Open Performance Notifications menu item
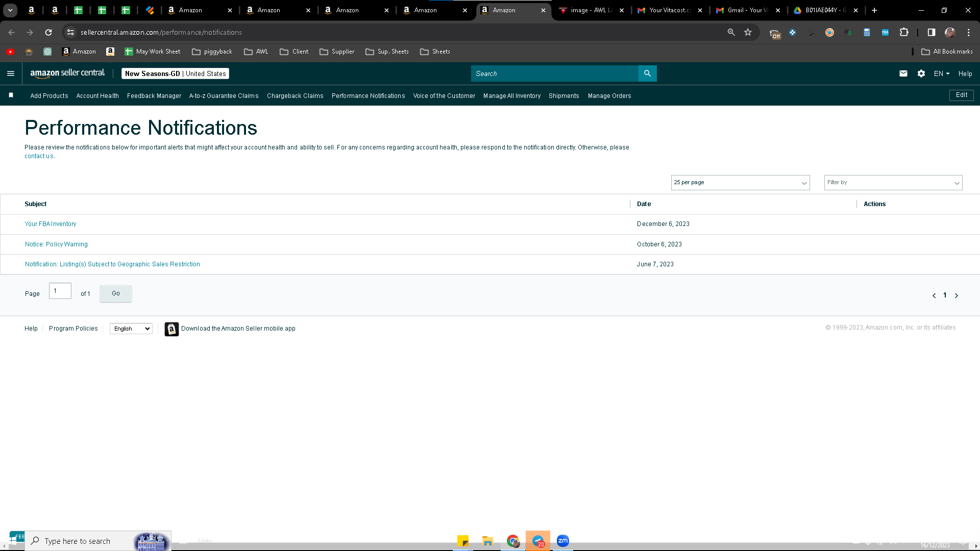Image resolution: width=980 pixels, height=551 pixels. tap(368, 96)
